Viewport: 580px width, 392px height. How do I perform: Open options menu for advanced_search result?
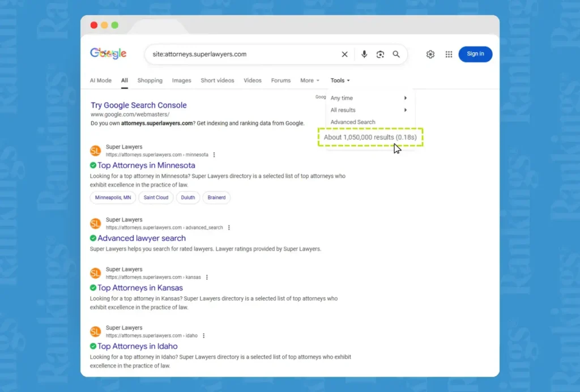point(229,227)
